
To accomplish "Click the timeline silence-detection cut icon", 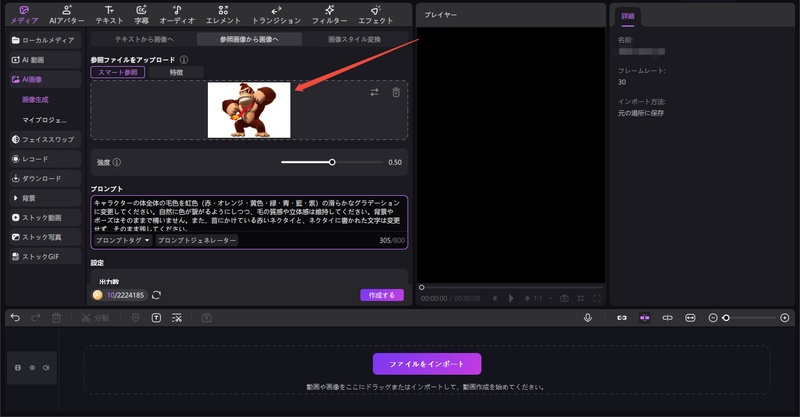I will tap(177, 318).
